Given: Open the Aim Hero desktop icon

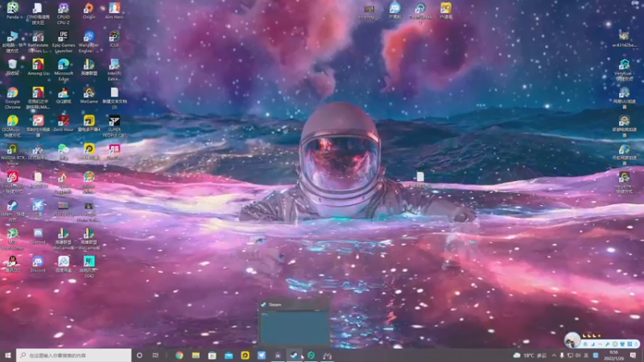Looking at the screenshot, I should pos(114,10).
